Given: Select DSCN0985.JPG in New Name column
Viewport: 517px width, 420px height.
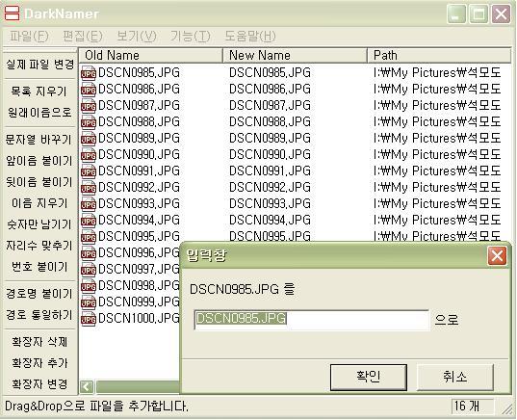Looking at the screenshot, I should click(x=270, y=73).
